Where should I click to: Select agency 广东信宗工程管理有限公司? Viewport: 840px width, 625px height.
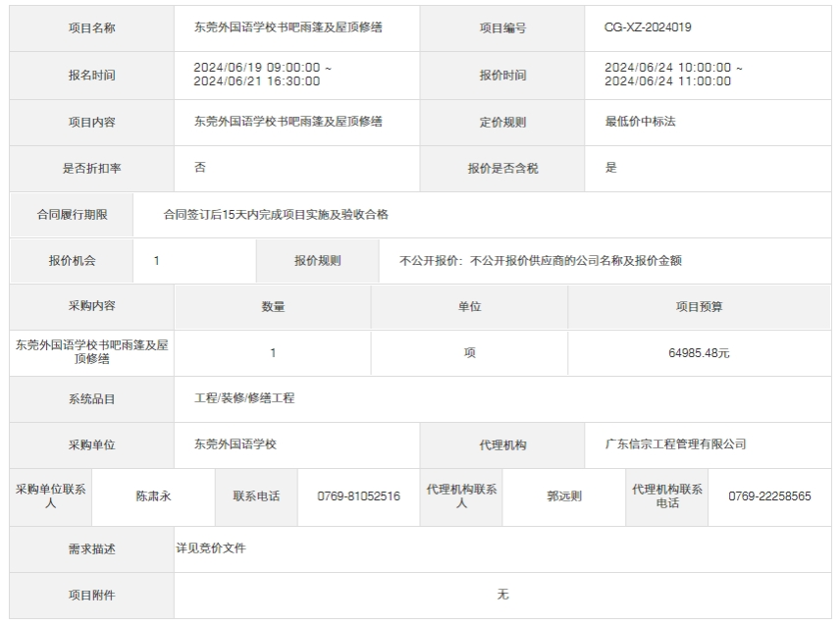click(x=675, y=444)
